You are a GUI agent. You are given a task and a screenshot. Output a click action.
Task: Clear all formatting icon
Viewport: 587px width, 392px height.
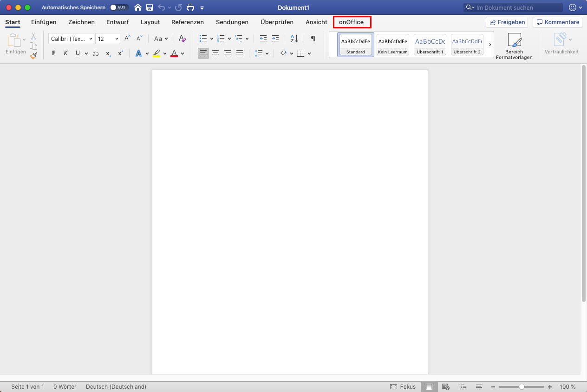[183, 39]
